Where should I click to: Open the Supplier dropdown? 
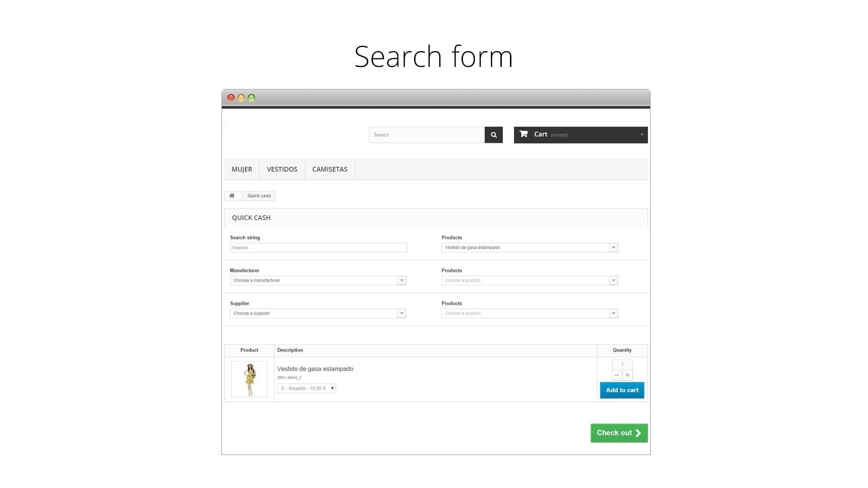tap(318, 314)
